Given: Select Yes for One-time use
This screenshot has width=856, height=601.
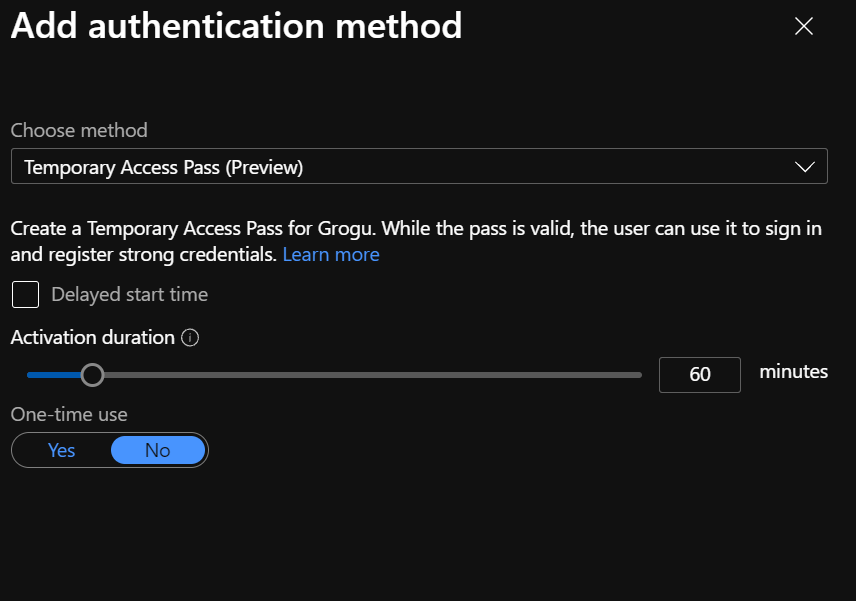Looking at the screenshot, I should coord(62,451).
